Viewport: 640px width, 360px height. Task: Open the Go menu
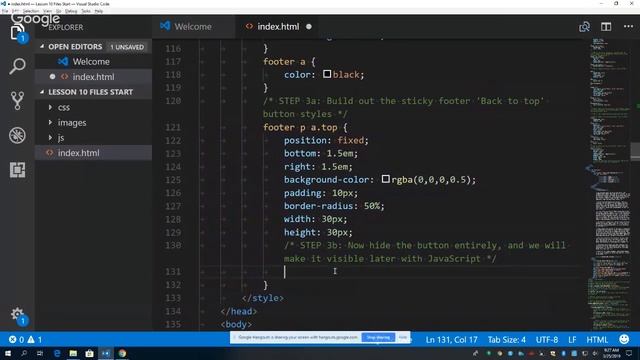58,11
